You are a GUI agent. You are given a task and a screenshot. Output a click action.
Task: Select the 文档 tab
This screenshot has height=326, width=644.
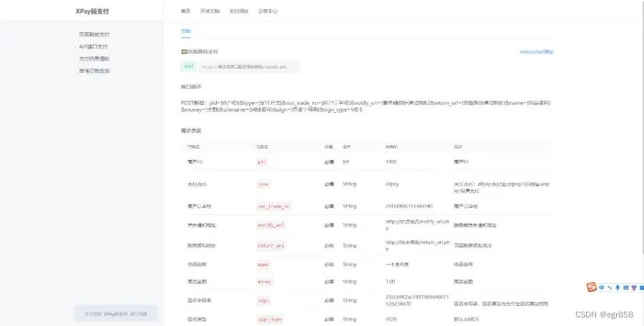point(185,31)
